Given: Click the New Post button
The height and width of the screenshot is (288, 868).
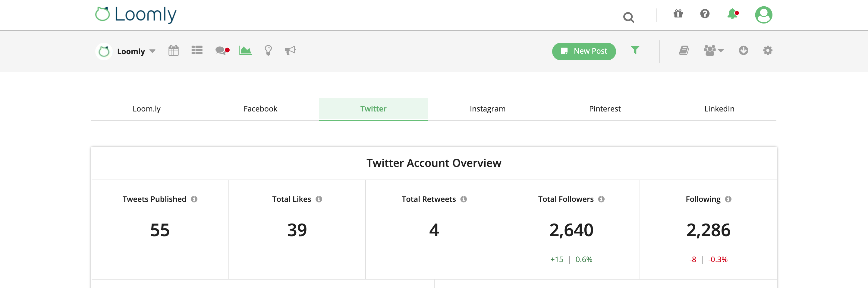Looking at the screenshot, I should coord(583,51).
